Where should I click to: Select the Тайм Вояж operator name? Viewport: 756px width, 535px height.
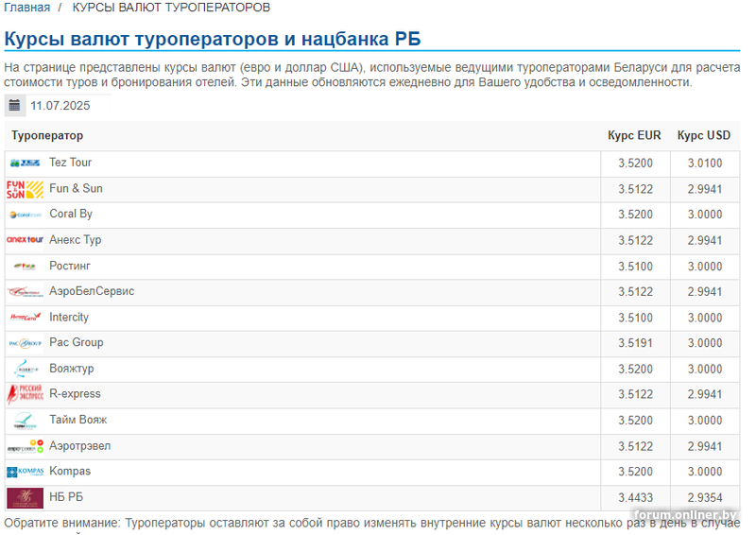pos(78,420)
